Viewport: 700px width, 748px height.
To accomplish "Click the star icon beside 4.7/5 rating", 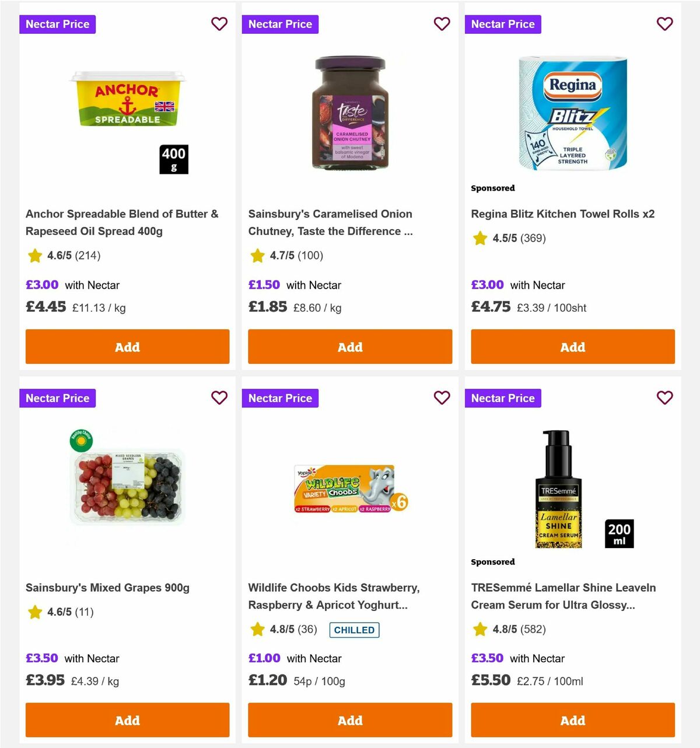I will 257,255.
